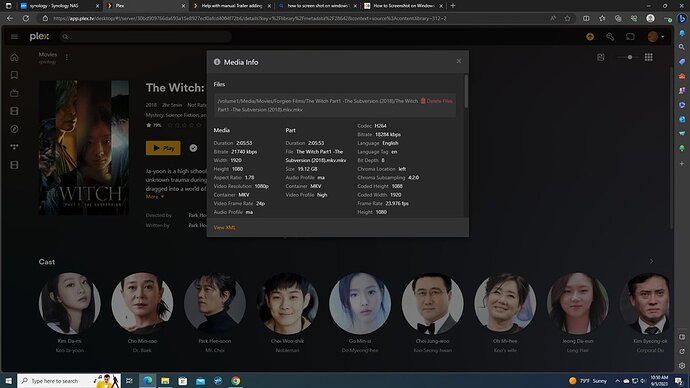Switch to How to Screenshot on Windows tab
Screen dimensions: 690x388
pos(403,6)
